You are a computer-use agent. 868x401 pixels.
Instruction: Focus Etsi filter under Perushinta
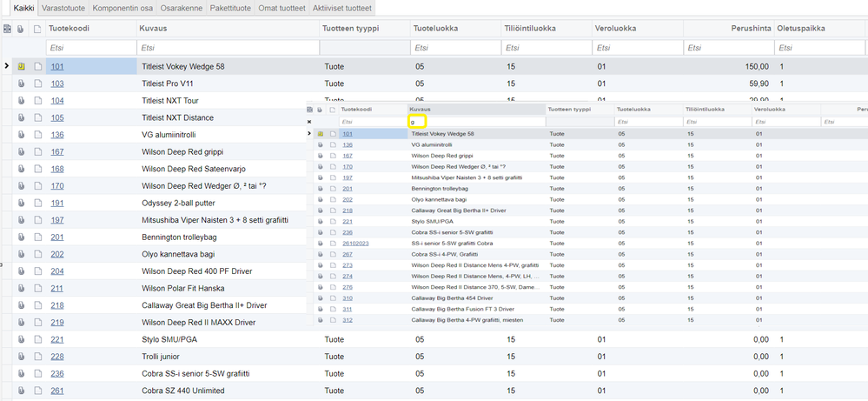(x=728, y=48)
